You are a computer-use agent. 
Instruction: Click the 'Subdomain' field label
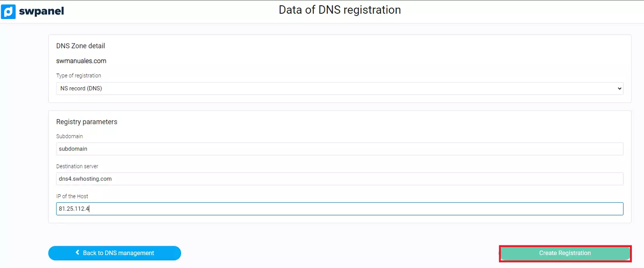click(x=70, y=136)
